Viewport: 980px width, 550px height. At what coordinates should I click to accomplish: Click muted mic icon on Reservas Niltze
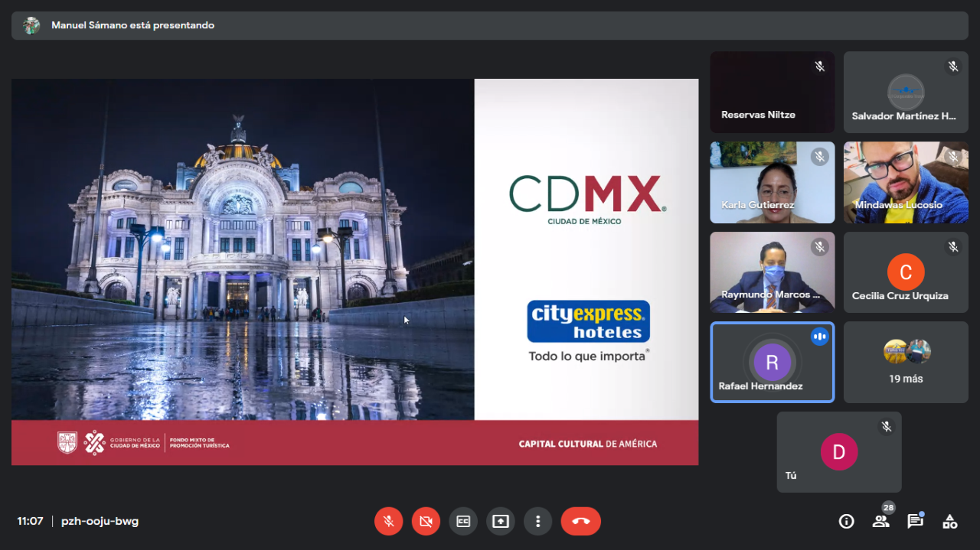click(x=820, y=67)
